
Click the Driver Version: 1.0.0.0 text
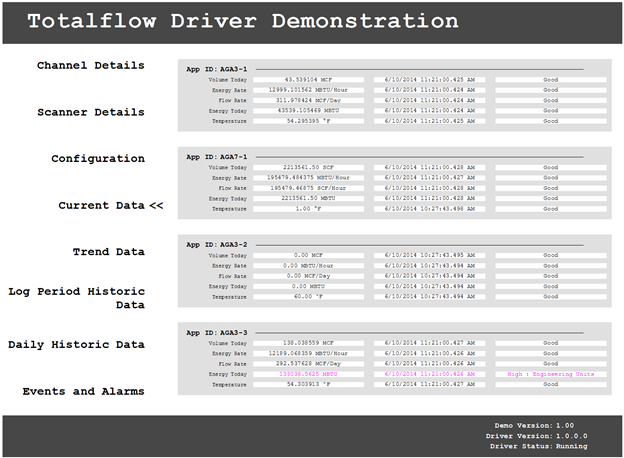coord(536,436)
